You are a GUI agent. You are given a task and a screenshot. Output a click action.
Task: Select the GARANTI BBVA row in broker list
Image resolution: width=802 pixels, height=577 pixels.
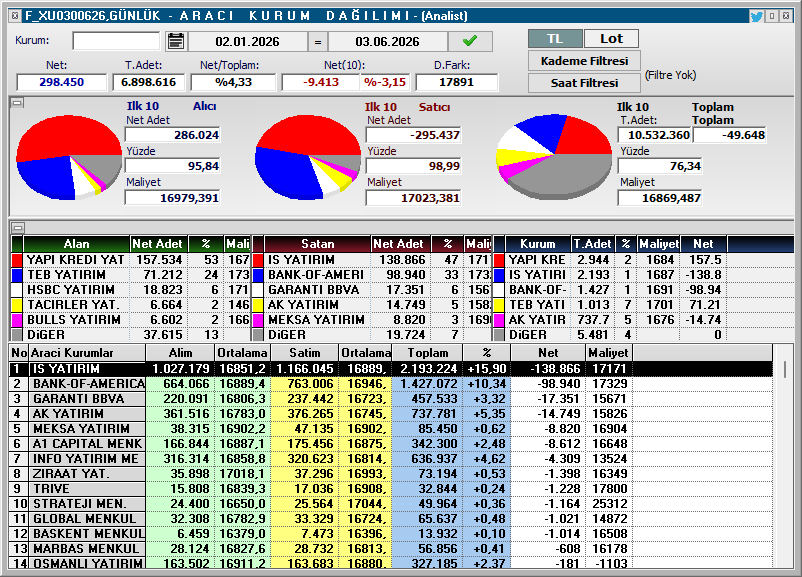390,399
